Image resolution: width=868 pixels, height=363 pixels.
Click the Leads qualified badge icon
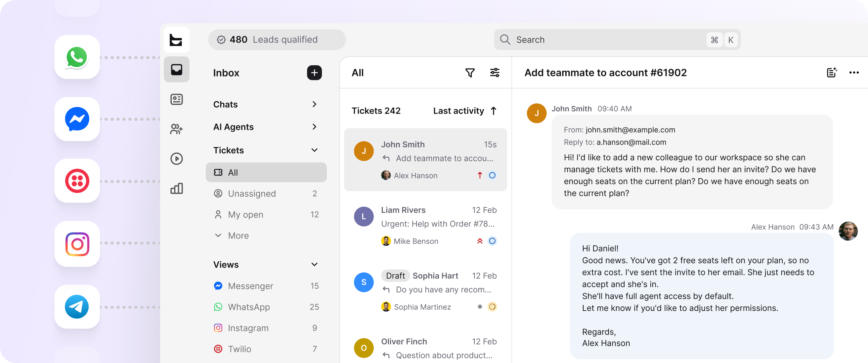pyautogui.click(x=221, y=39)
